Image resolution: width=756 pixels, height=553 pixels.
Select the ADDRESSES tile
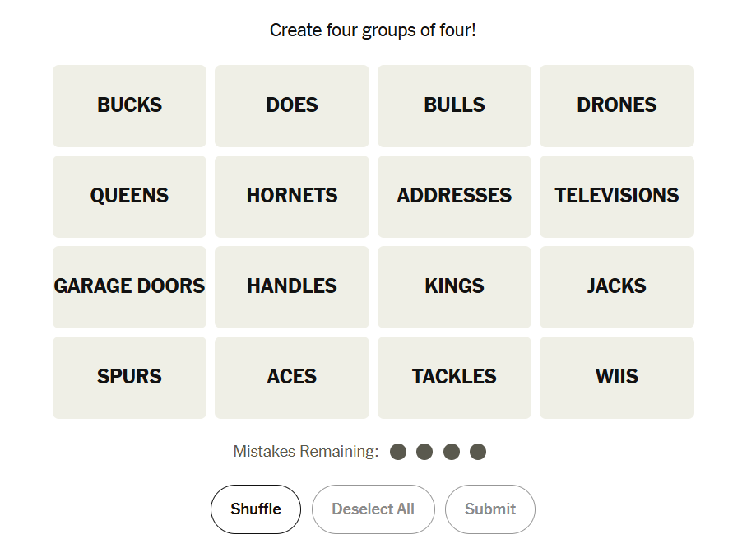(454, 197)
